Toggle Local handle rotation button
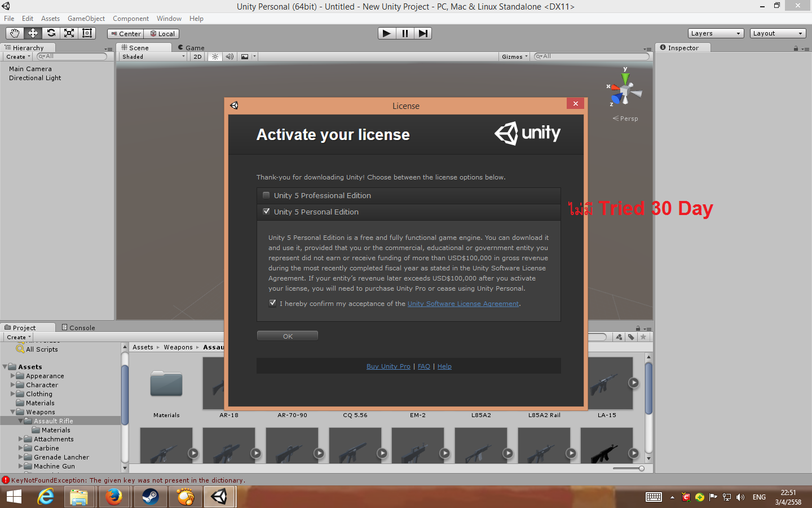The width and height of the screenshot is (812, 508). point(162,34)
